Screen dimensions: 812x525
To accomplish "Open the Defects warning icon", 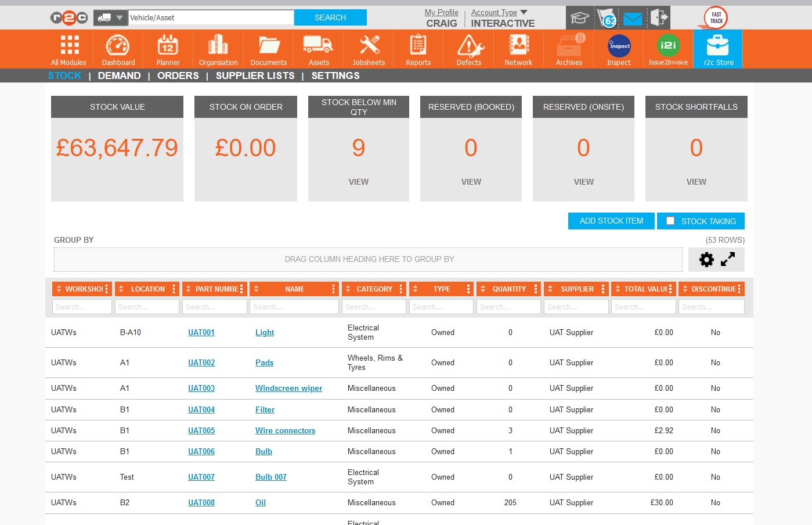I will (469, 46).
